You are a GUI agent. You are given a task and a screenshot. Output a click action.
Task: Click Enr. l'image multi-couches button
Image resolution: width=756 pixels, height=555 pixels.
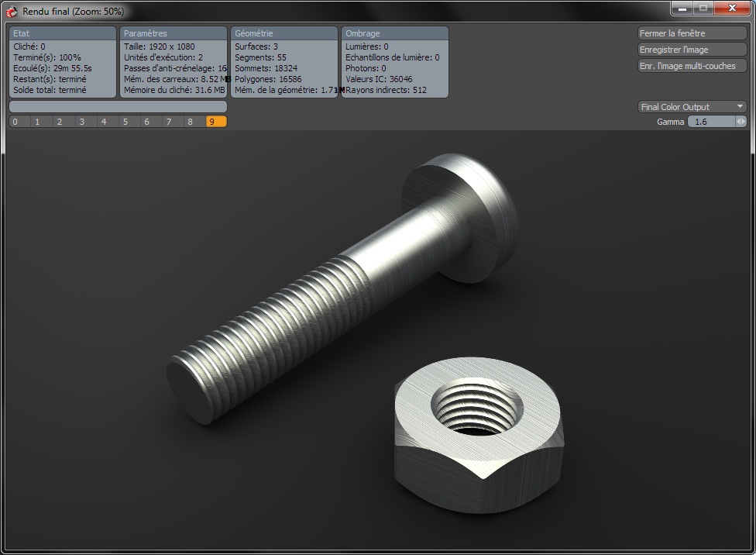(692, 66)
